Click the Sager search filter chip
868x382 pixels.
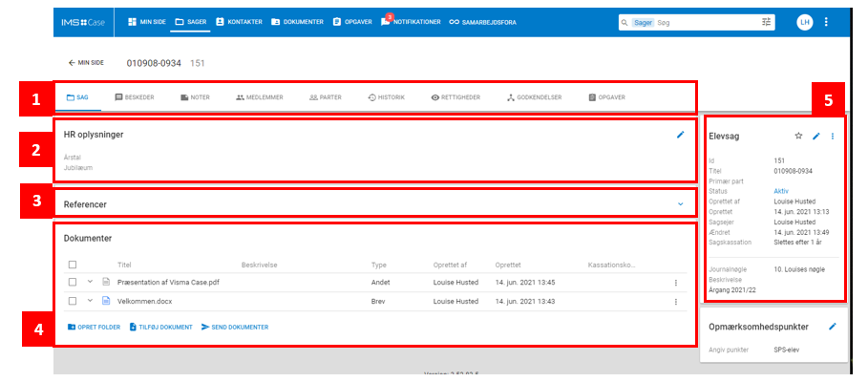[644, 22]
